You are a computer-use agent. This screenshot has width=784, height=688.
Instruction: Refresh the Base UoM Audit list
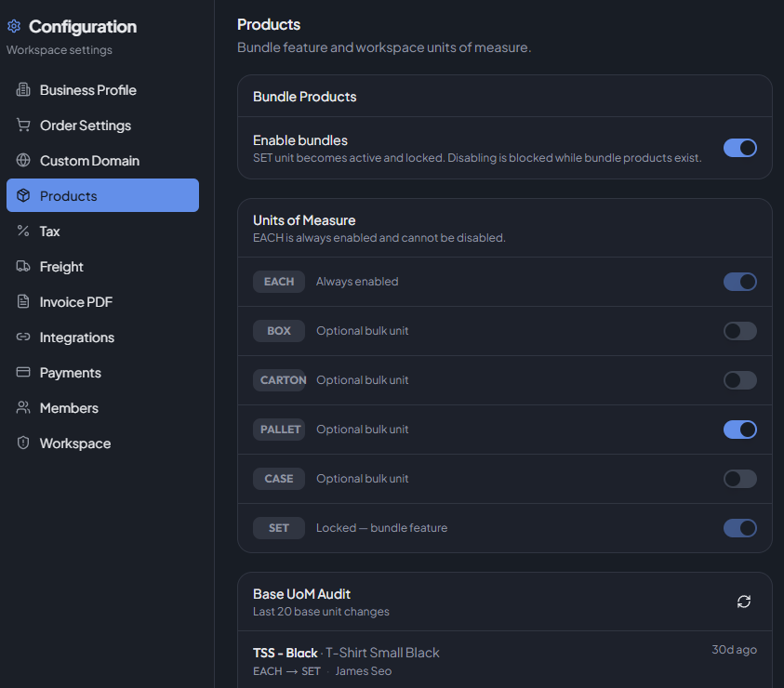tap(743, 602)
